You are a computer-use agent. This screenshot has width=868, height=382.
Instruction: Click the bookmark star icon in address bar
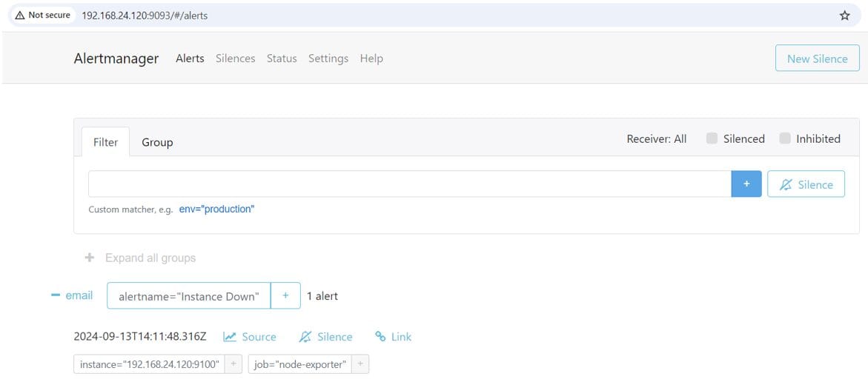(x=844, y=16)
